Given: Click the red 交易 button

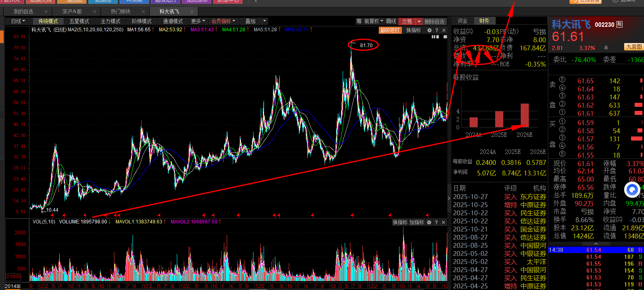Looking at the screenshot, I should coord(407,22).
